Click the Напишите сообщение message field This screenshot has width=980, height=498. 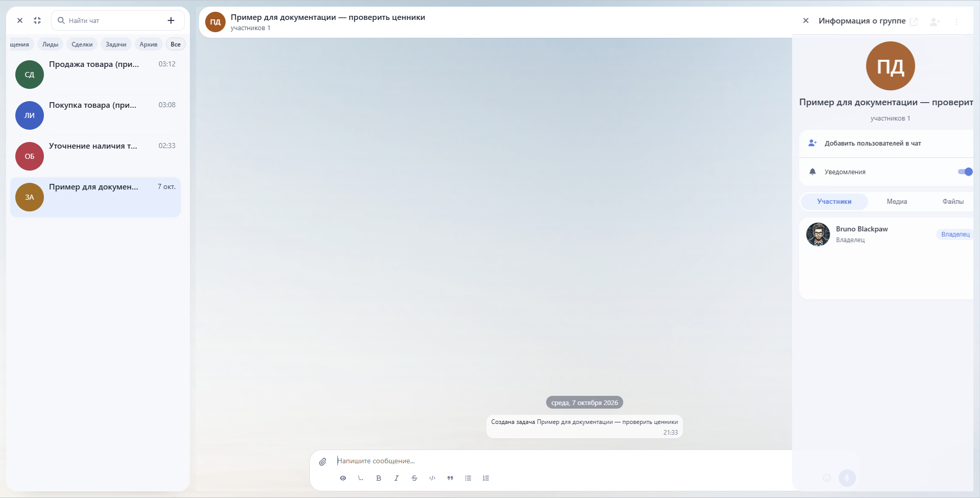pyautogui.click(x=561, y=461)
